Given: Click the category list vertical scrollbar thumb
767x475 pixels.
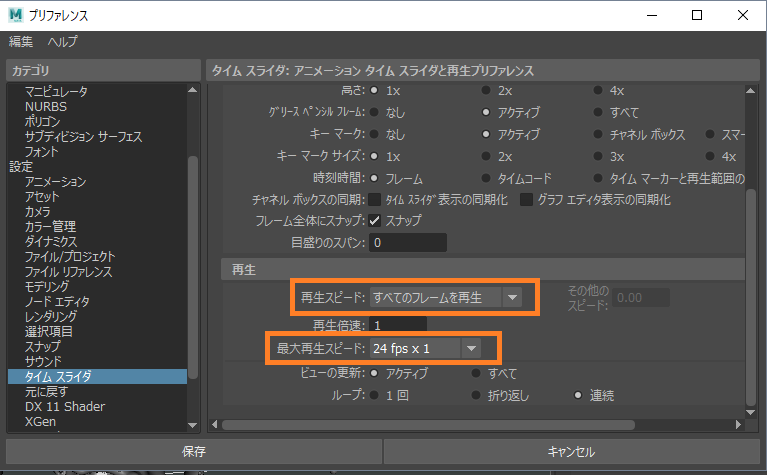Looking at the screenshot, I should point(193,267).
